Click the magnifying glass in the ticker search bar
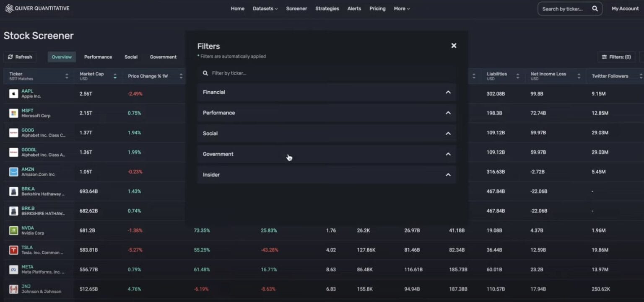 pos(595,8)
